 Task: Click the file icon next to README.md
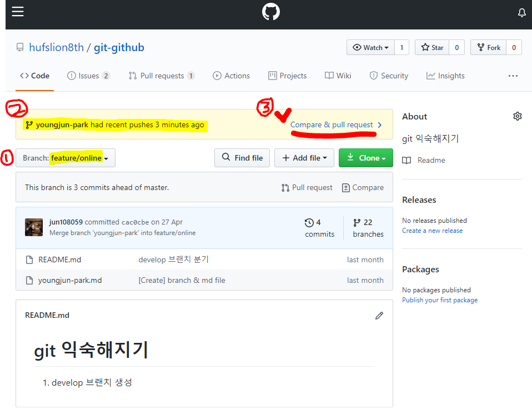click(29, 260)
